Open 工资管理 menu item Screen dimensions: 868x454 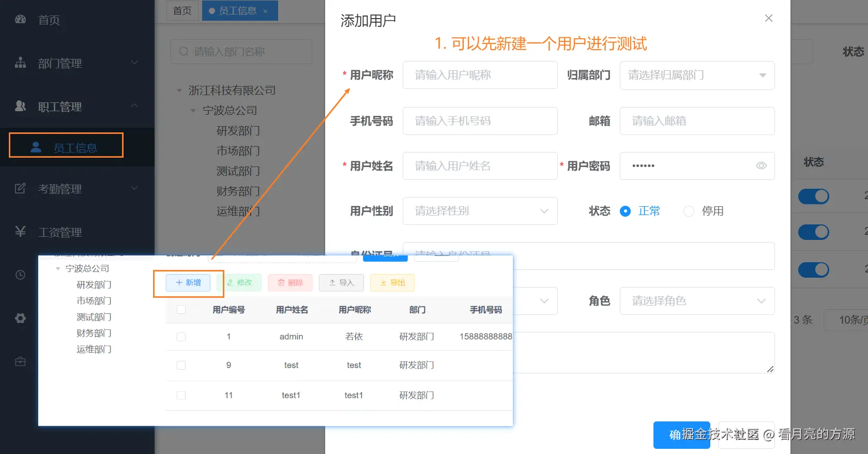(x=77, y=232)
